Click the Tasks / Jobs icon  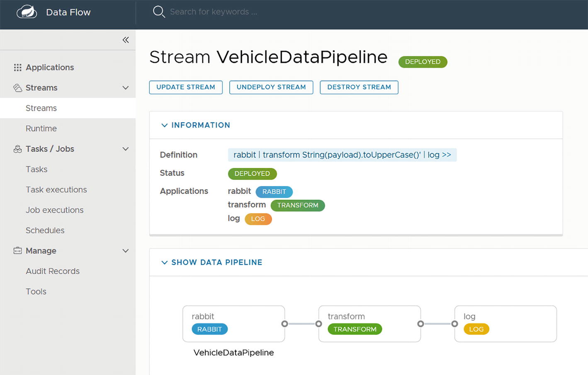17,149
